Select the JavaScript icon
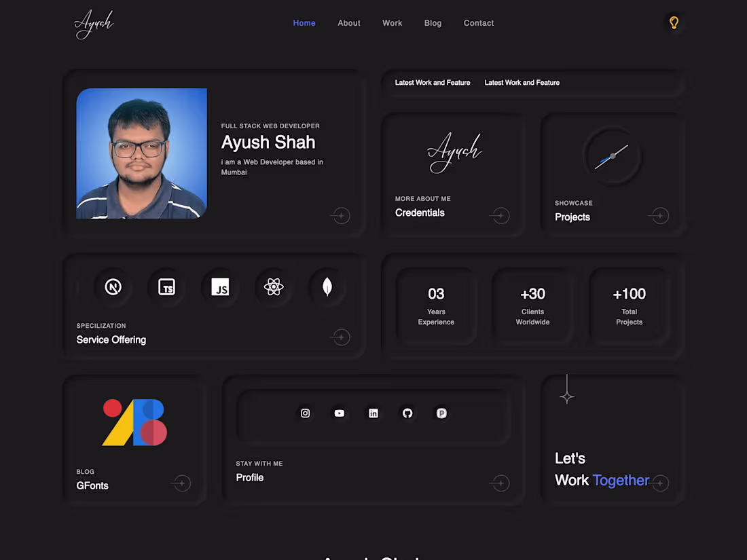Screen dimensions: 747x560 (x=220, y=287)
